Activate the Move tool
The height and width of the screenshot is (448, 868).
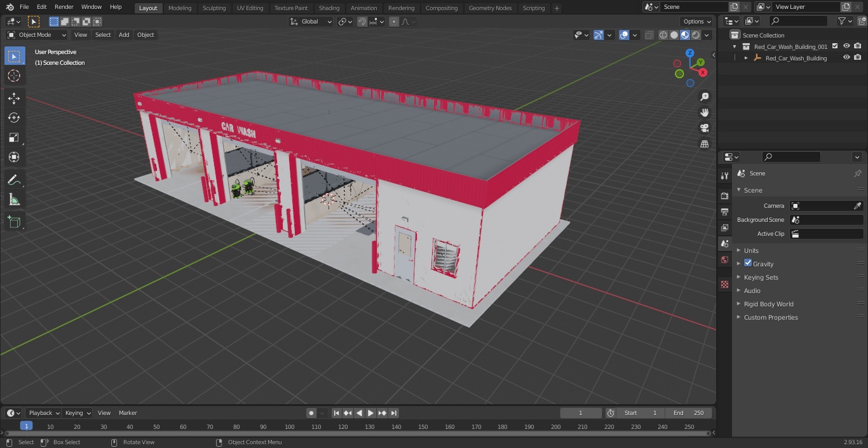pos(14,98)
